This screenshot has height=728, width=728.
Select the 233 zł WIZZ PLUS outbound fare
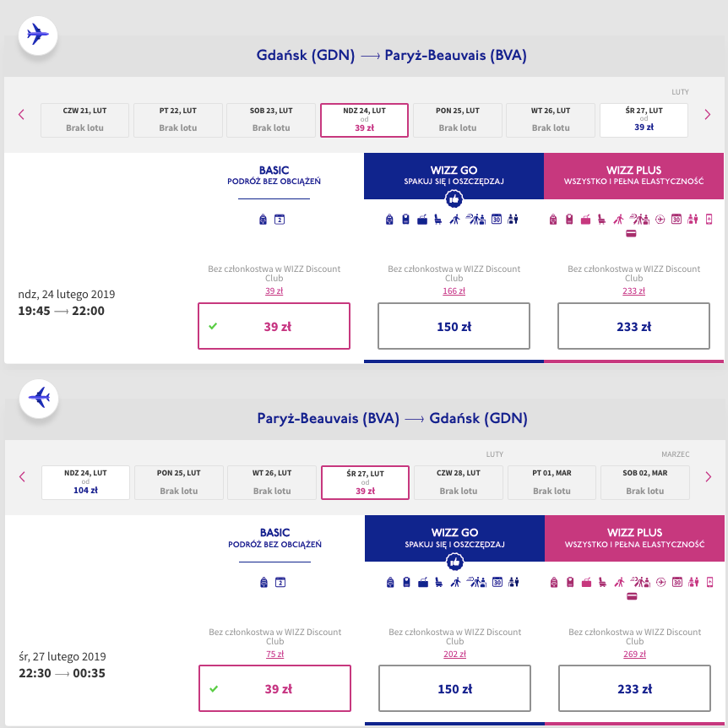[633, 326]
